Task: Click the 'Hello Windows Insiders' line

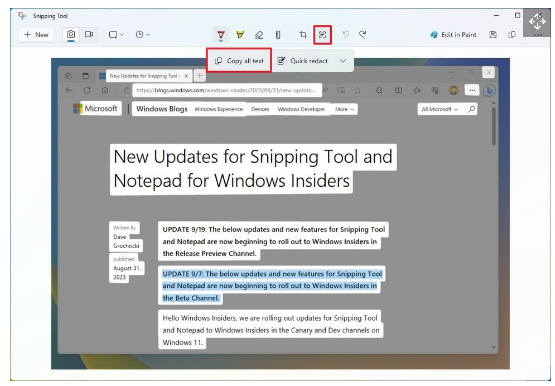Action: coord(270,318)
